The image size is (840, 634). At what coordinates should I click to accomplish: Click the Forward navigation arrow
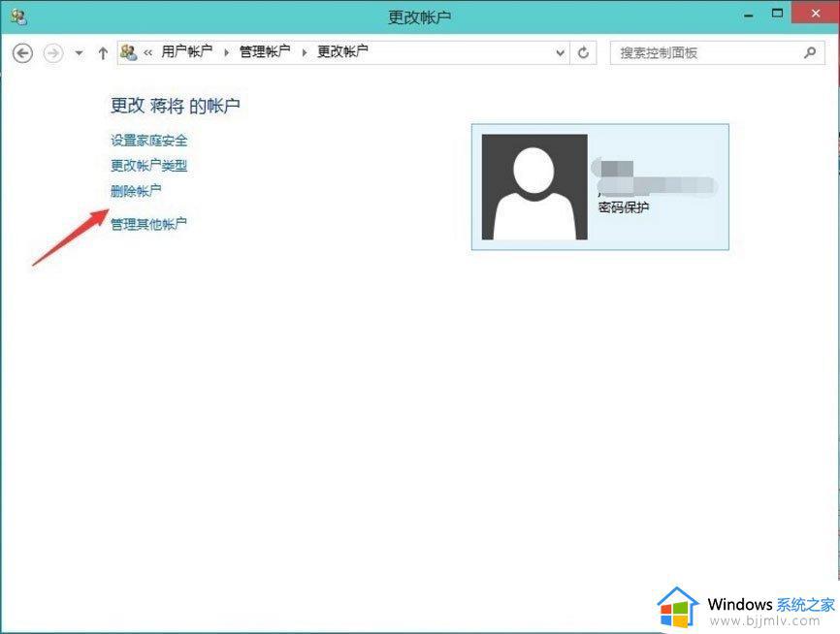click(x=53, y=53)
